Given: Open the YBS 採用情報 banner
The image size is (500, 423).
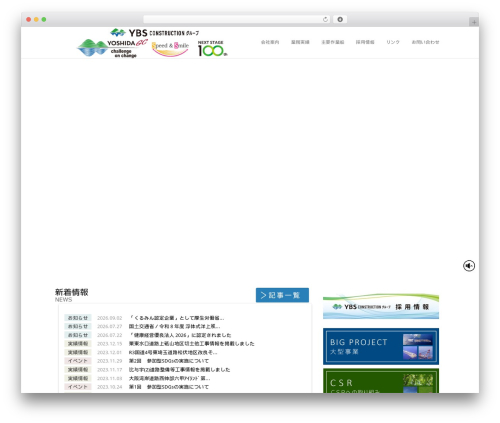Looking at the screenshot, I should 381,306.
